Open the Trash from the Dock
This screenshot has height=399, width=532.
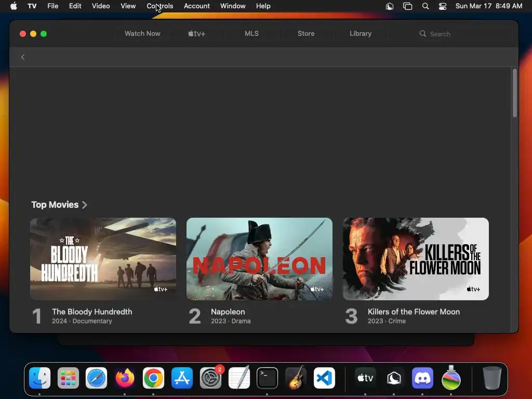pos(492,378)
